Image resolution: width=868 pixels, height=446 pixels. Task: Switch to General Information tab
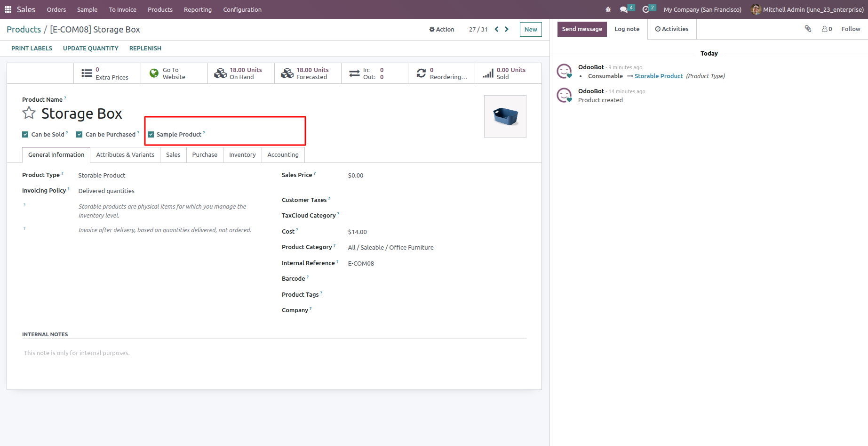(56, 155)
